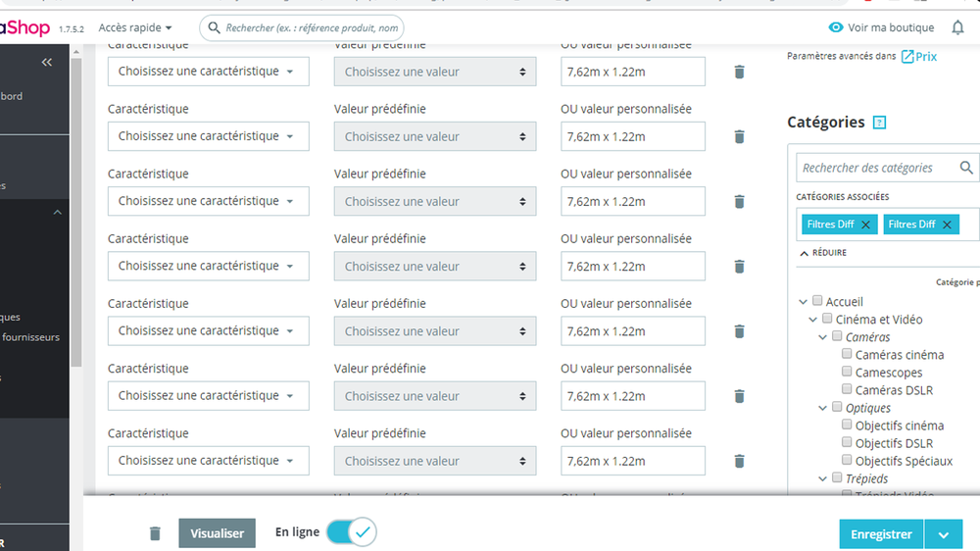Viewport: 980px width, 551px height.
Task: Open the arrow dropdown beside Enregistrer
Action: [x=943, y=534]
